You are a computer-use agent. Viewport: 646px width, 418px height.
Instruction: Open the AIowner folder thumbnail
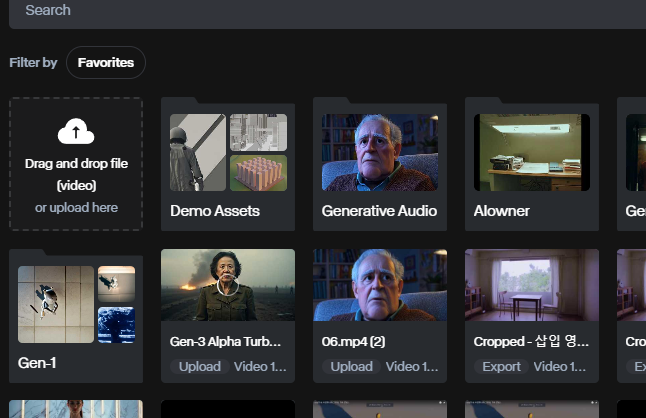pos(532,152)
